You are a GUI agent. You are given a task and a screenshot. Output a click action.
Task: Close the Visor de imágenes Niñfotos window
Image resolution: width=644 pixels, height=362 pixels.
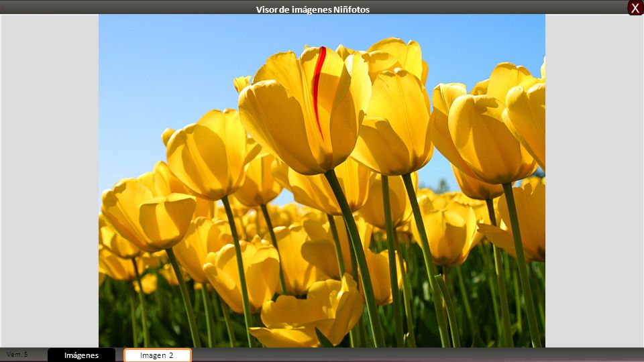(x=635, y=8)
